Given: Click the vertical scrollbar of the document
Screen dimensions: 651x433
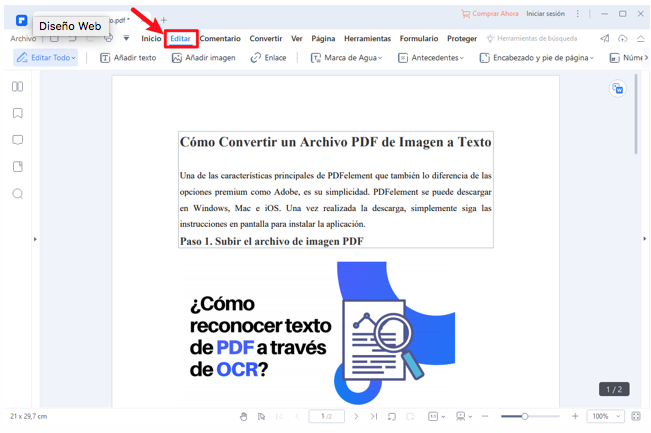Looking at the screenshot, I should tap(636, 114).
